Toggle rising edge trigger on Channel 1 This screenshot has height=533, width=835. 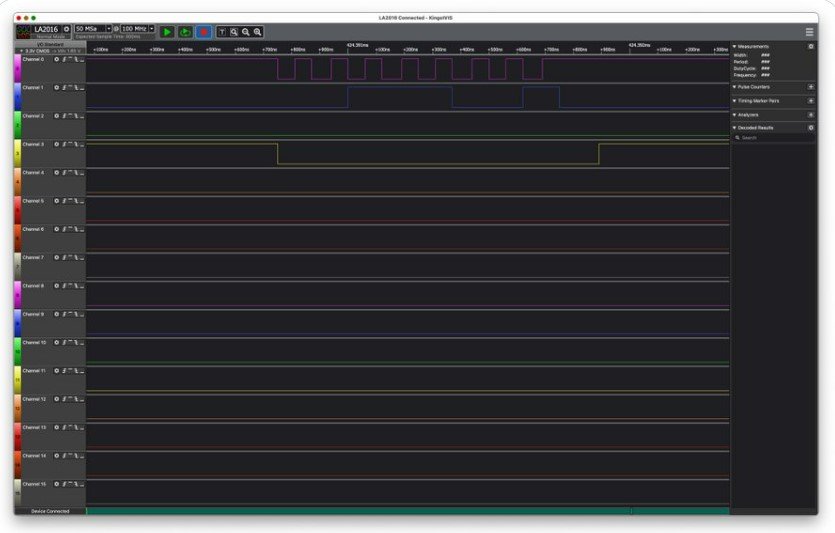(x=64, y=88)
